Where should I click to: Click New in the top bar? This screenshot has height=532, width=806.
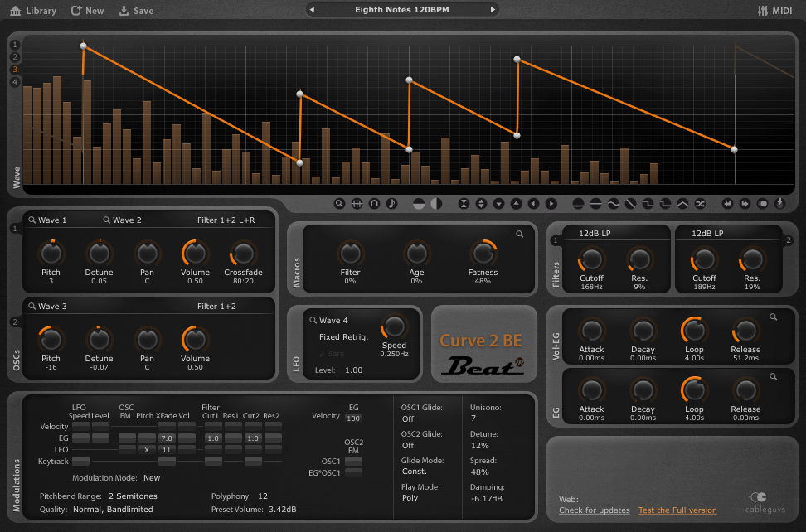[x=87, y=11]
